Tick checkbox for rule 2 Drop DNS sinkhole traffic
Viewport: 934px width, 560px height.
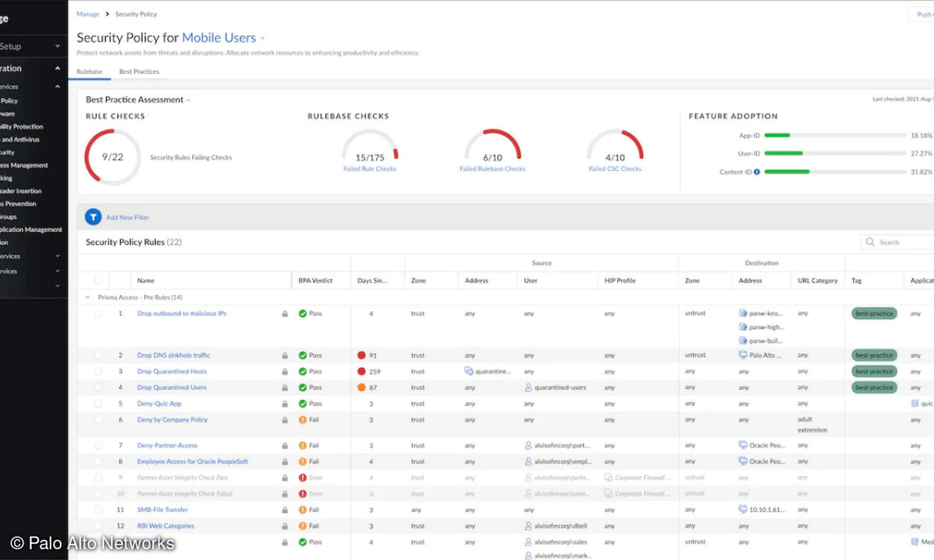pos(98,355)
